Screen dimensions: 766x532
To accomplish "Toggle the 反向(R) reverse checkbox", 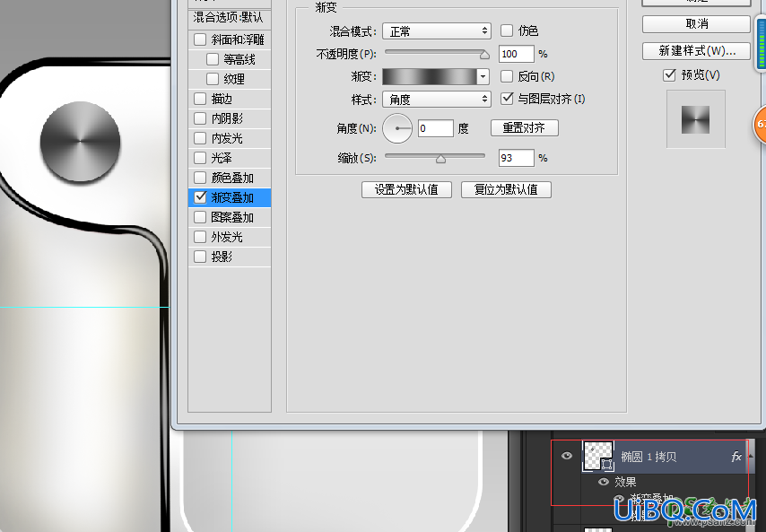I will 507,76.
